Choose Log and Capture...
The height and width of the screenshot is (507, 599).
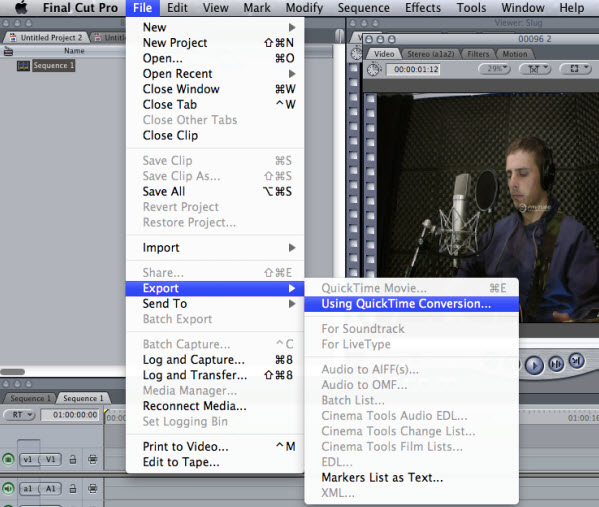coord(215,360)
